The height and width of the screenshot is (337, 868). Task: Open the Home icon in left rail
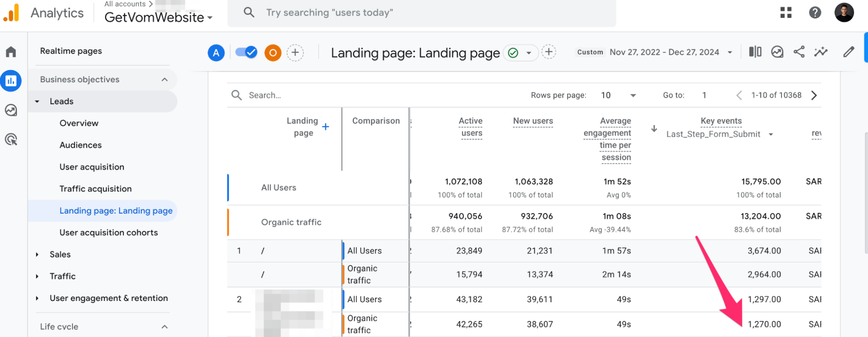click(11, 52)
